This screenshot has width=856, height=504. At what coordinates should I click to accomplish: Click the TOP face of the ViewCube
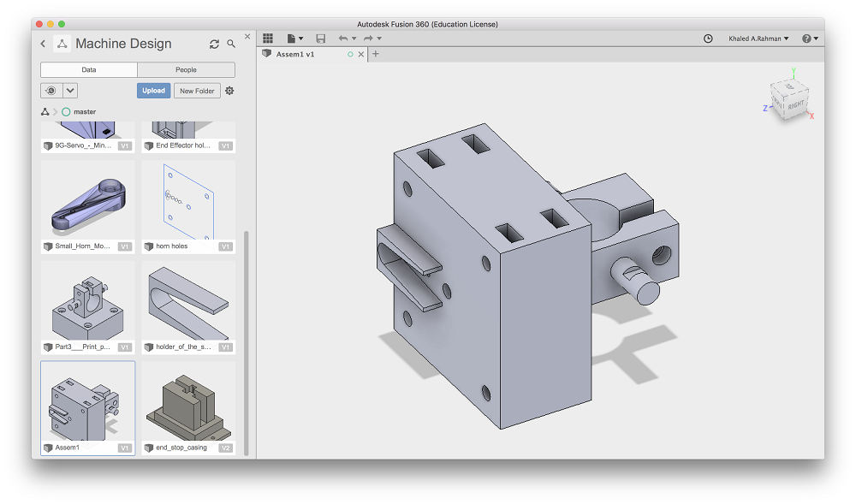pos(790,86)
